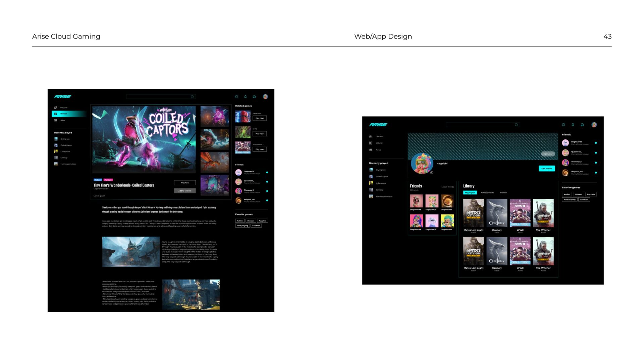Open chat icon in the game page mockup header
This screenshot has height=362, width=644.
click(x=236, y=97)
